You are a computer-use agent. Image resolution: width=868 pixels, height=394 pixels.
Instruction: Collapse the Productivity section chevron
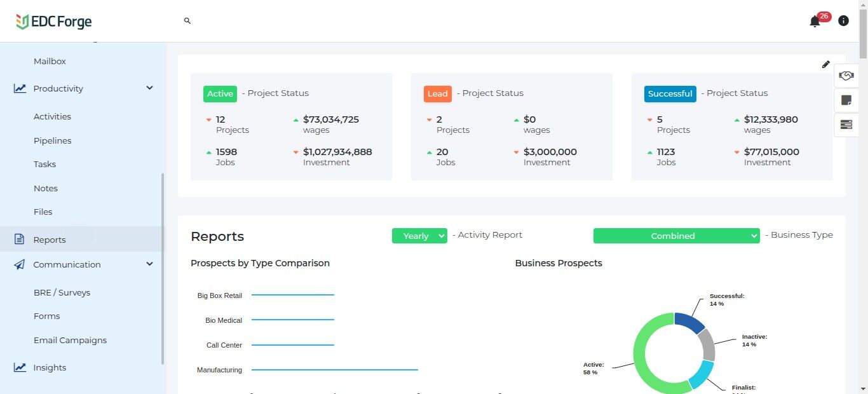[149, 88]
